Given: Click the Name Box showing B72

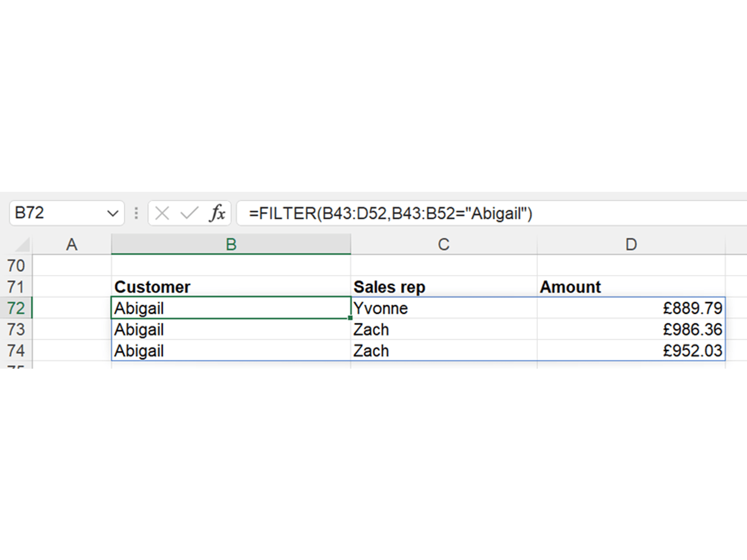Looking at the screenshot, I should [x=56, y=213].
